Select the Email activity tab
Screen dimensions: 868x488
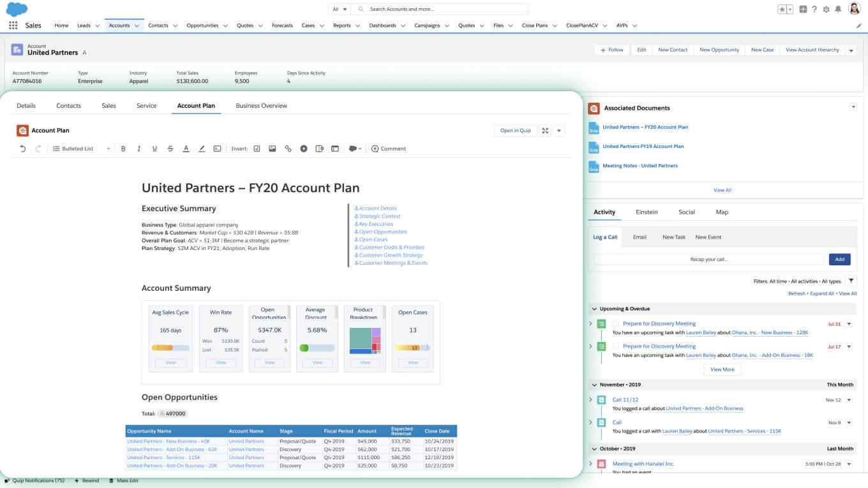pyautogui.click(x=640, y=237)
